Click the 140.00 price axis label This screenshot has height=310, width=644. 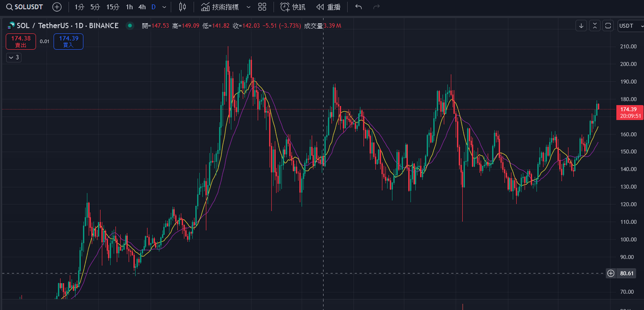628,169
